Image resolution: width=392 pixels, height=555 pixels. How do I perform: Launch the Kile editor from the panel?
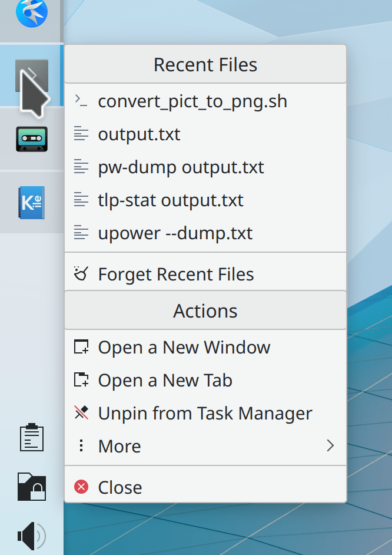[x=31, y=203]
